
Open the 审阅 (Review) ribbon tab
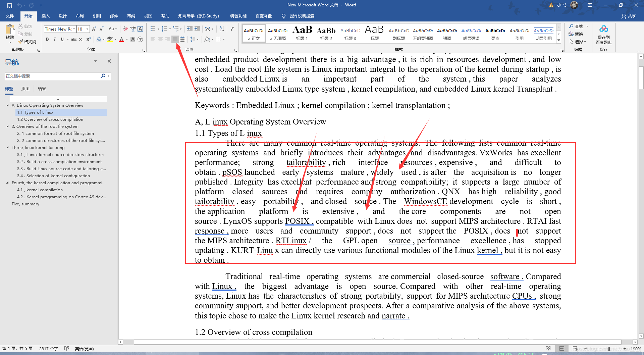[x=131, y=16]
